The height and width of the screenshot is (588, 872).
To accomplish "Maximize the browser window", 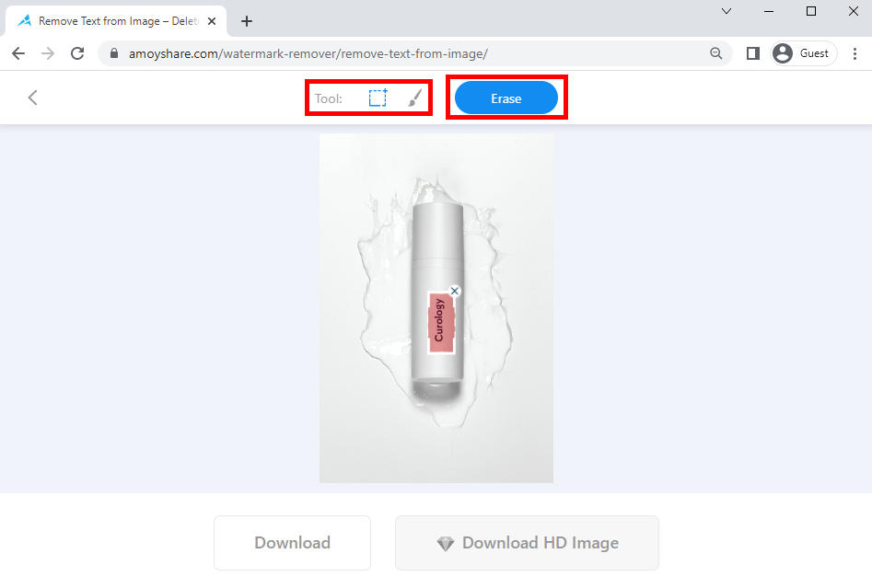I will [811, 11].
